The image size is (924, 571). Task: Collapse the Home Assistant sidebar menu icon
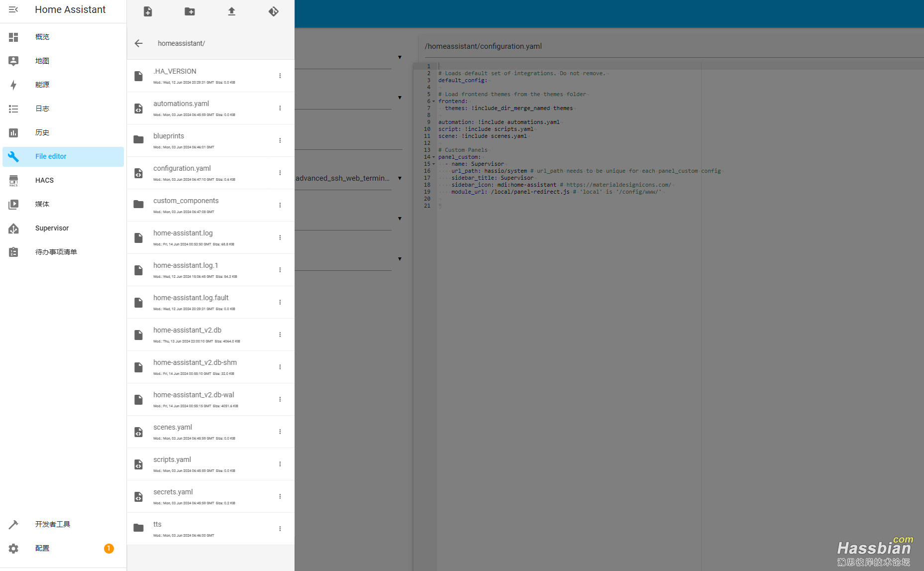click(13, 9)
